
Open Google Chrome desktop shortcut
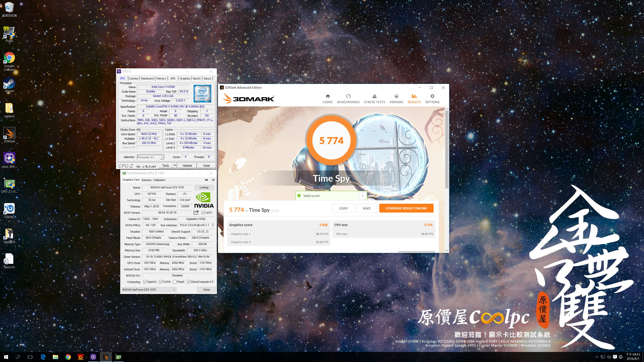tap(9, 62)
